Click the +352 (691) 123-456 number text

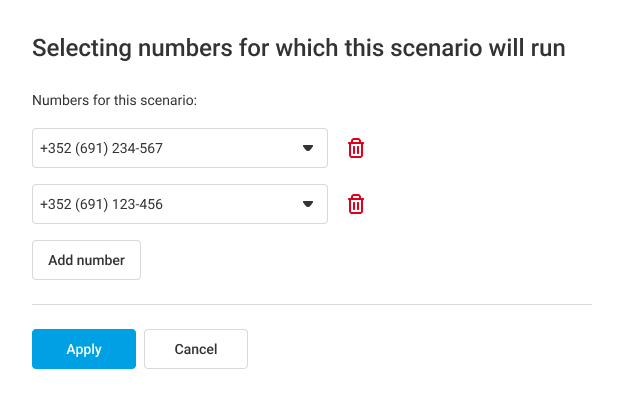coord(101,204)
